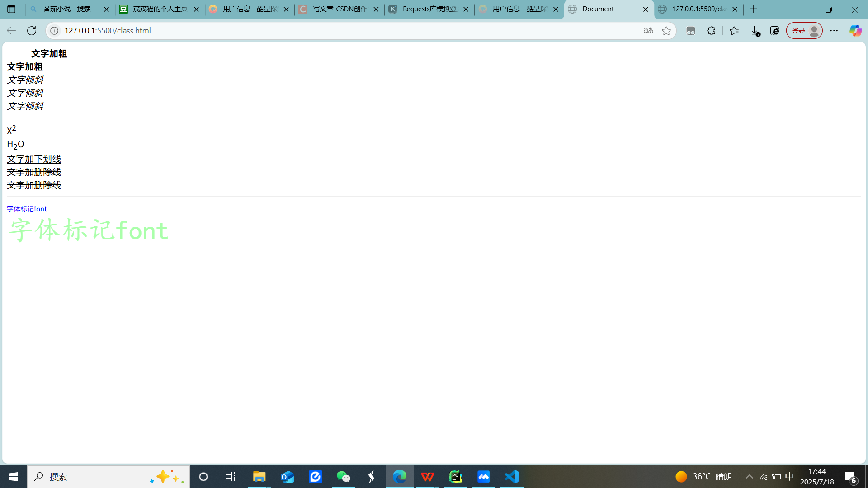
Task: Click the indented bold 文字加粗 text
Action: pos(49,54)
